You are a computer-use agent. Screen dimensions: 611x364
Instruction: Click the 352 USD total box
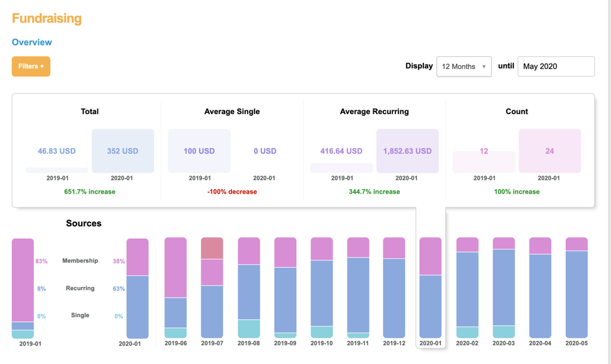122,151
